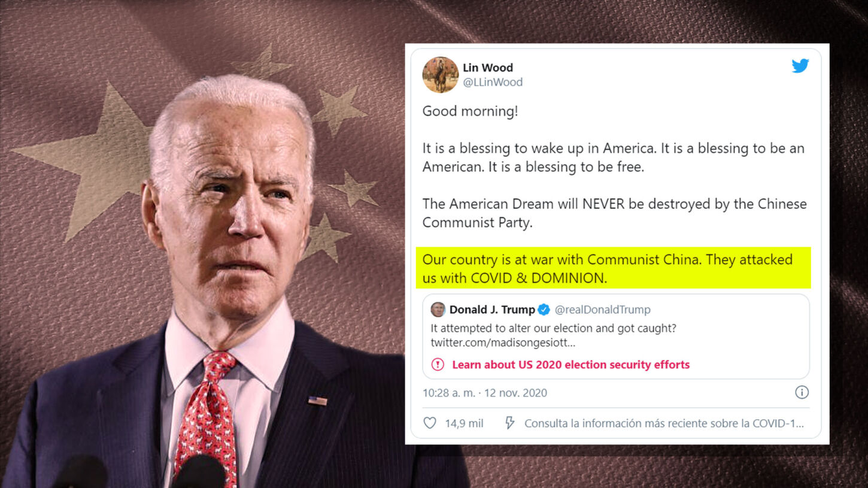Open Donald J. Trump's small avatar
This screenshot has width=868, height=488.
[x=438, y=310]
